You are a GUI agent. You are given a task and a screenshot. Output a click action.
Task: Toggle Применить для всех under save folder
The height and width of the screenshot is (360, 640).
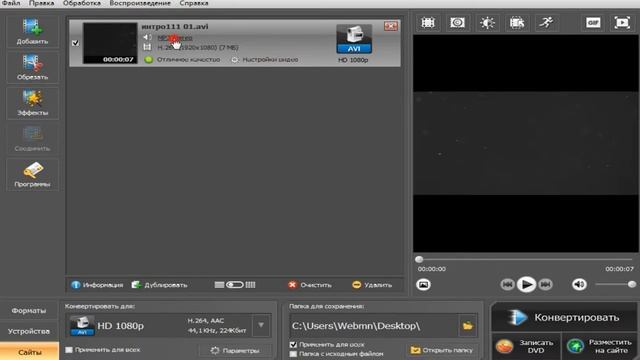[x=293, y=344]
